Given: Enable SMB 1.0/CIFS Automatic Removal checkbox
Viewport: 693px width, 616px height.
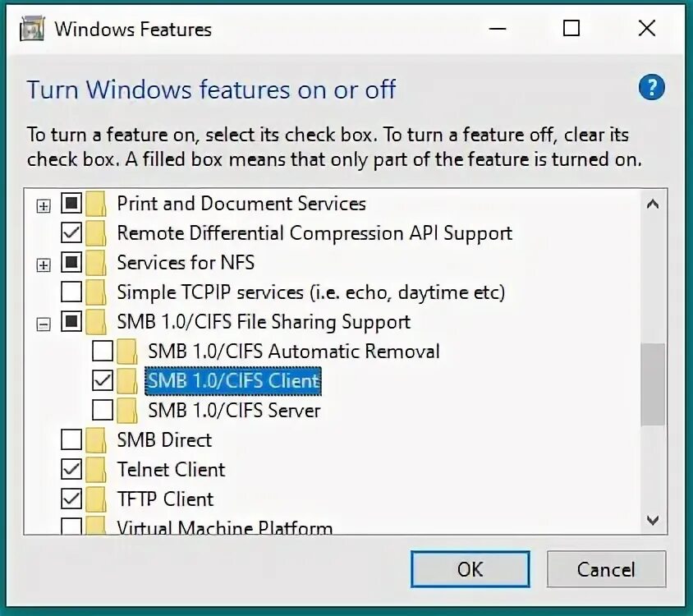Looking at the screenshot, I should [x=103, y=351].
